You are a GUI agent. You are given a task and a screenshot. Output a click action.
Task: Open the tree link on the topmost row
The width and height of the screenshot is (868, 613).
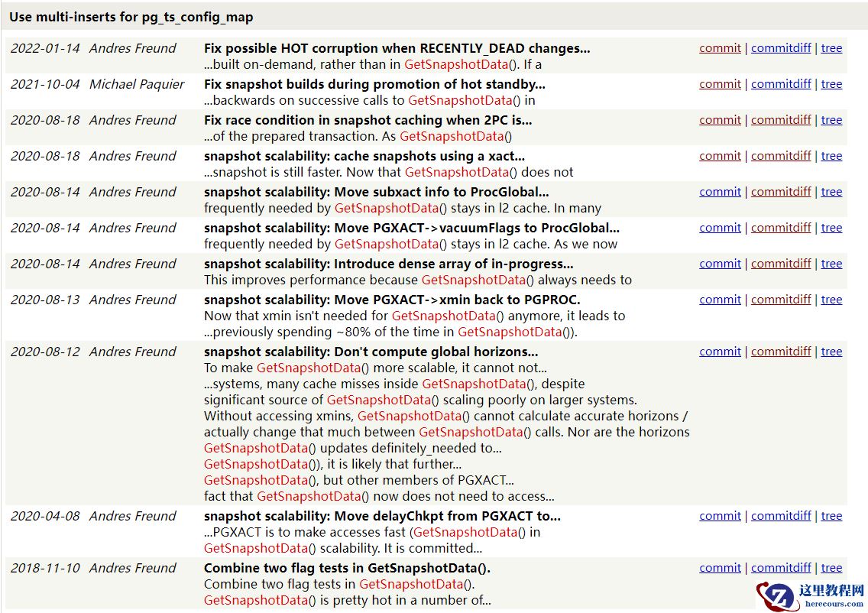(x=831, y=47)
